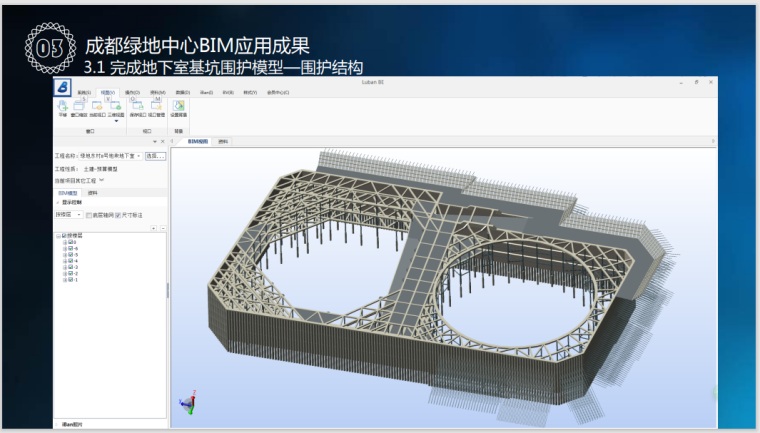Uncheck the 按楼层 root tree checkbox
Image resolution: width=760 pixels, height=433 pixels.
(x=65, y=236)
